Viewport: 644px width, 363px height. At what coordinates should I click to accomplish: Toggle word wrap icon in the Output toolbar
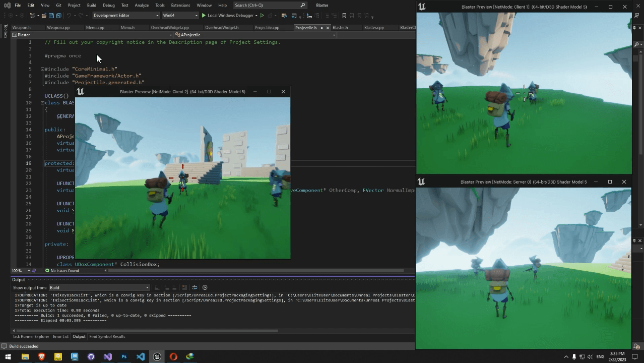coord(195,287)
